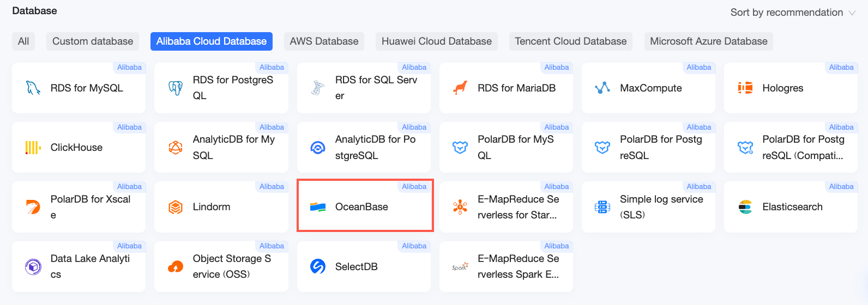Image resolution: width=868 pixels, height=305 pixels.
Task: Click the Alibaba tag on Hologres card
Action: (x=841, y=68)
